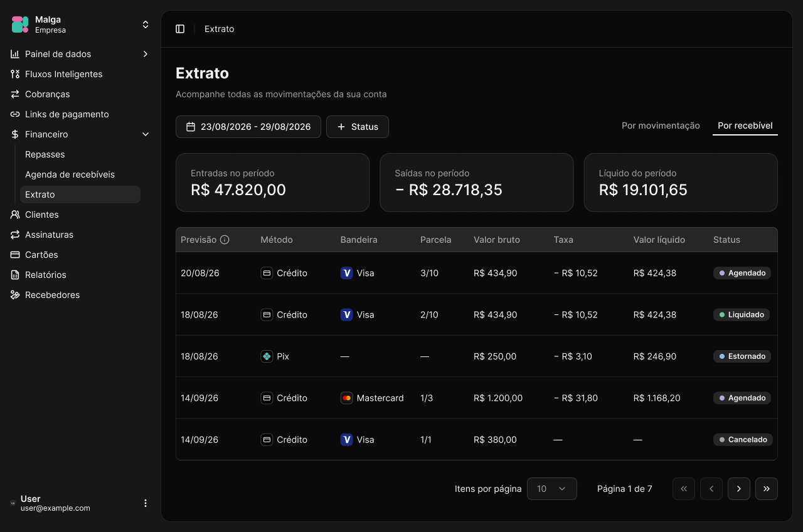Screen dimensions: 803x532
Task: Click the R$ 1.200,00 gross value
Action: (498, 398)
